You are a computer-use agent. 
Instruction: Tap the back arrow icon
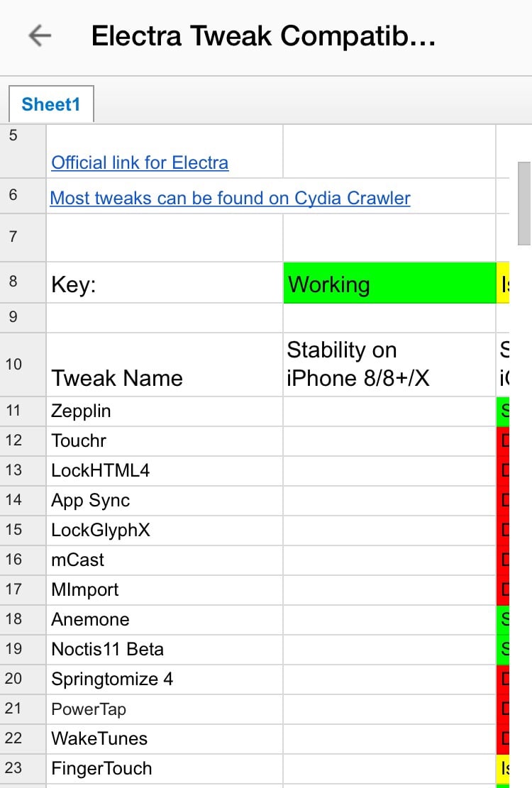(x=40, y=36)
